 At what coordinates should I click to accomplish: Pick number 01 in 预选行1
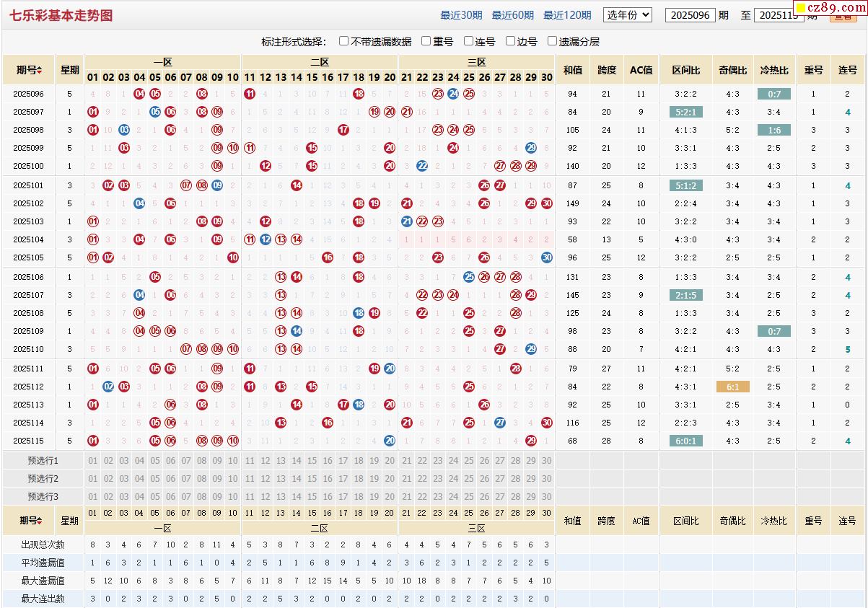pos(92,461)
